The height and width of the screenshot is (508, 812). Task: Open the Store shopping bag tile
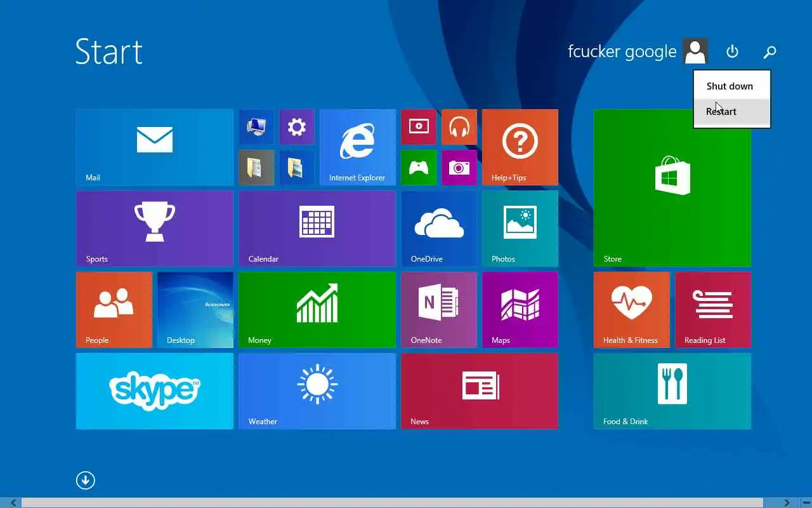[672, 188]
